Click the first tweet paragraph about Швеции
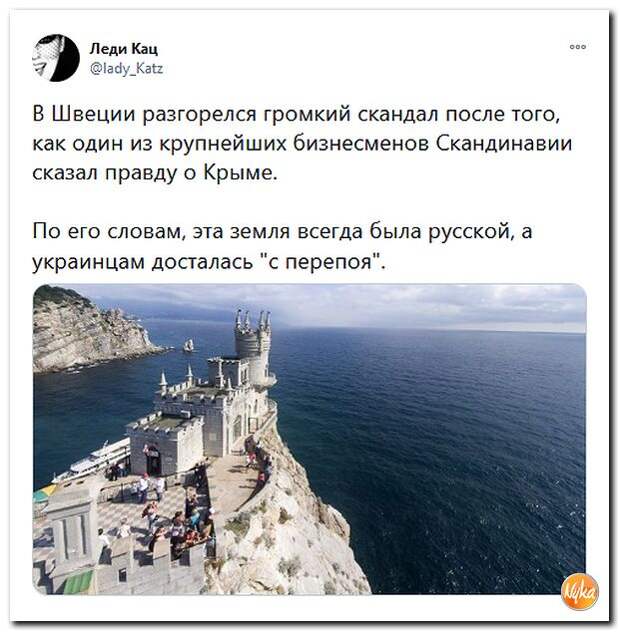Viewport: 620px width, 632px height. (302, 143)
